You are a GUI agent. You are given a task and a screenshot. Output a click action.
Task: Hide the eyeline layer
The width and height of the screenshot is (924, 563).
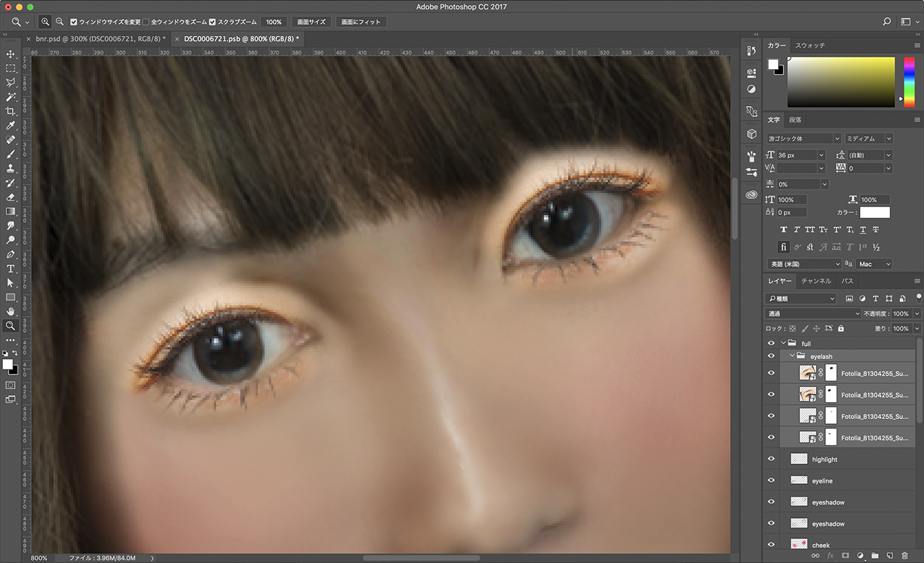pos(771,480)
